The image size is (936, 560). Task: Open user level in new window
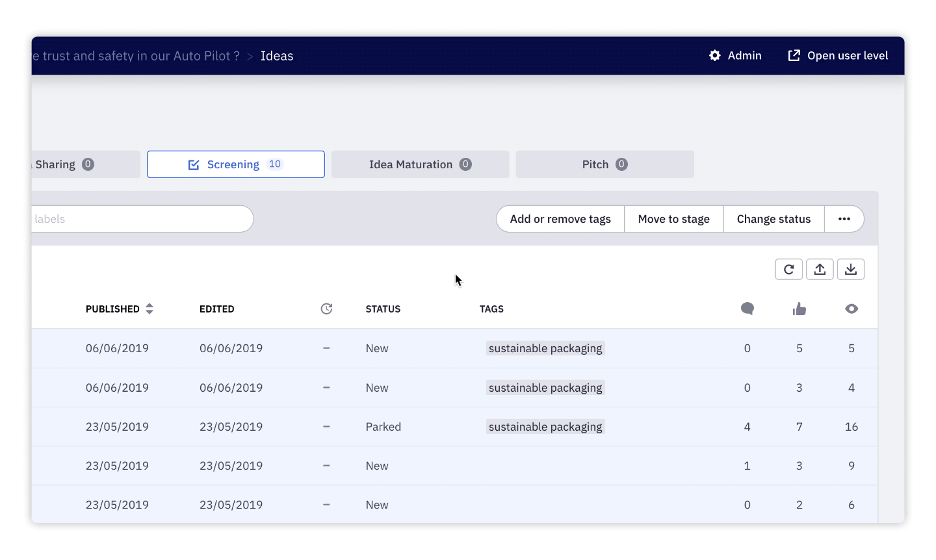tap(838, 56)
